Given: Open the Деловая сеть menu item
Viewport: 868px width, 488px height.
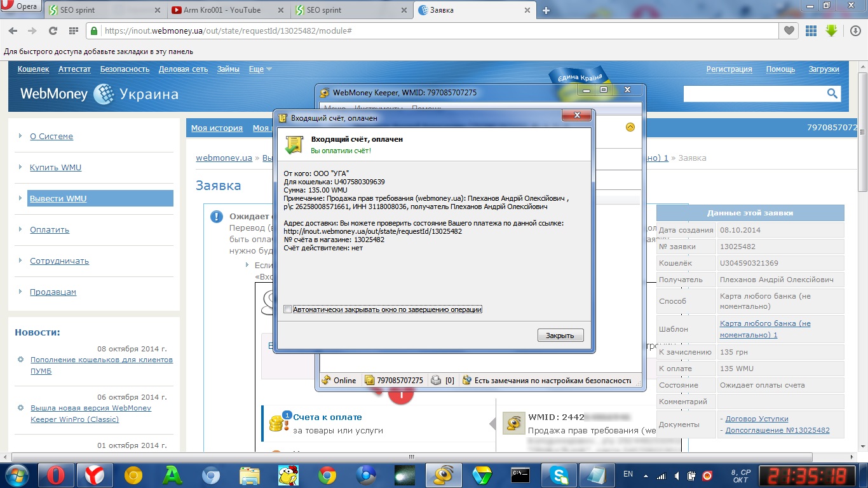Looking at the screenshot, I should 183,69.
